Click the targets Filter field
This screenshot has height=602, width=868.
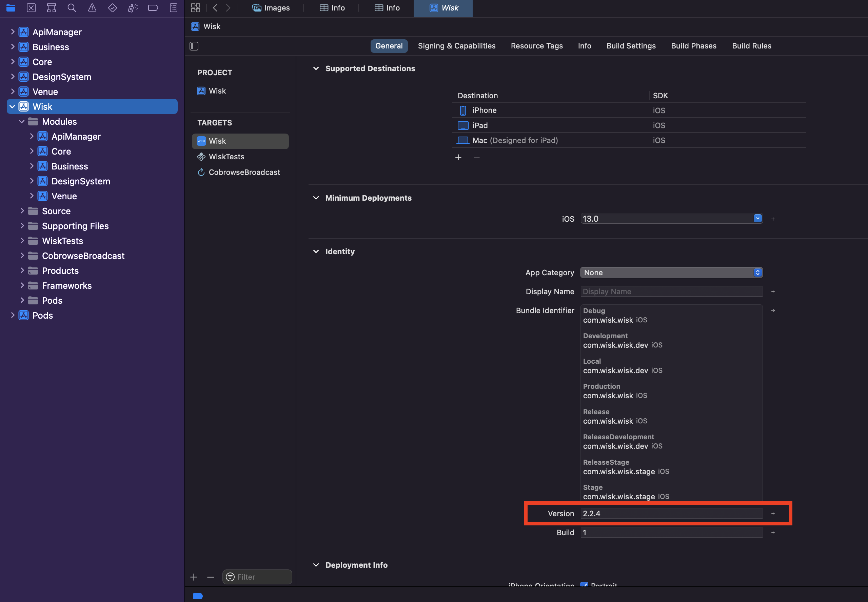coord(257,577)
